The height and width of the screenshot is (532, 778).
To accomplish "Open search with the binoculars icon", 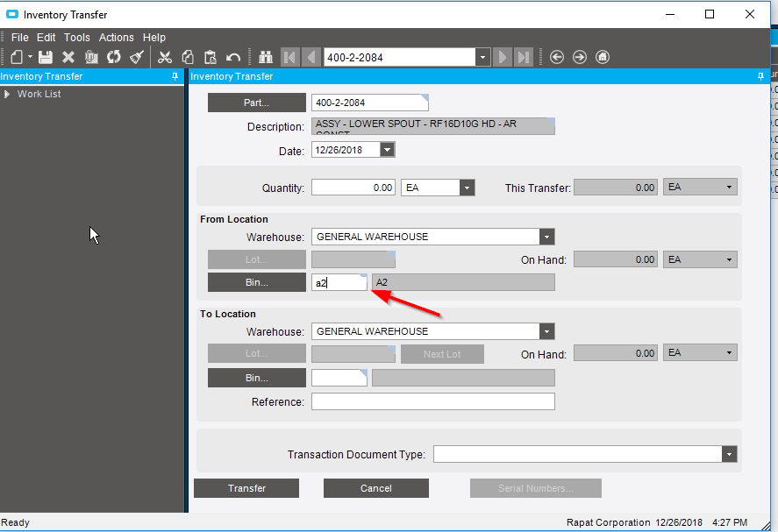I will click(x=266, y=57).
